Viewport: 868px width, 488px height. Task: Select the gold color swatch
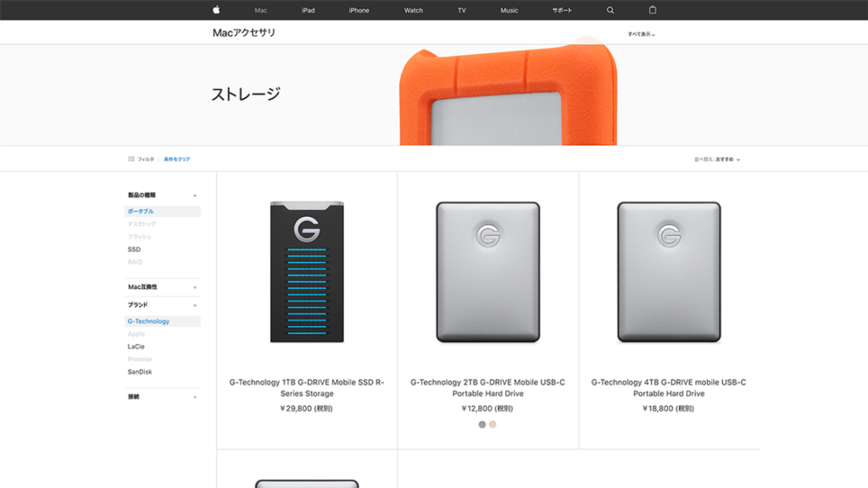[492, 424]
